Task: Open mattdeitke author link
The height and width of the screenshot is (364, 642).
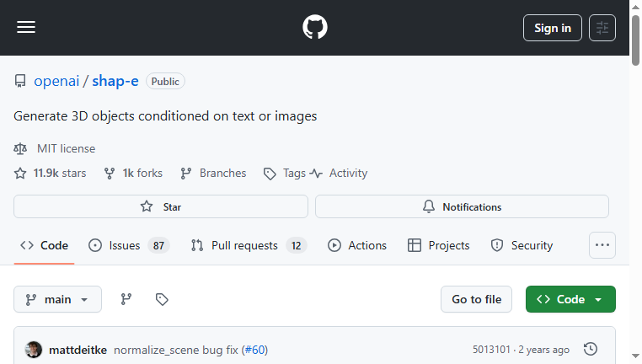Action: [x=78, y=350]
